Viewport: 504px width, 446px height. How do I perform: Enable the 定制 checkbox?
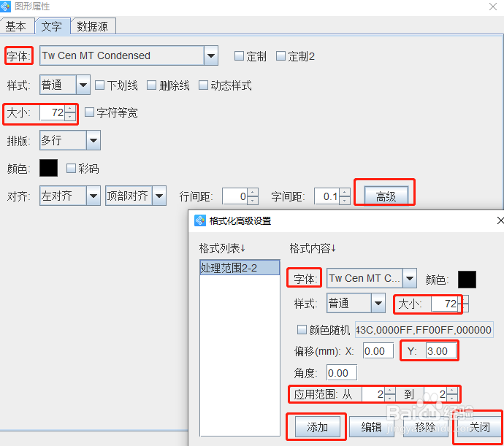pos(239,56)
